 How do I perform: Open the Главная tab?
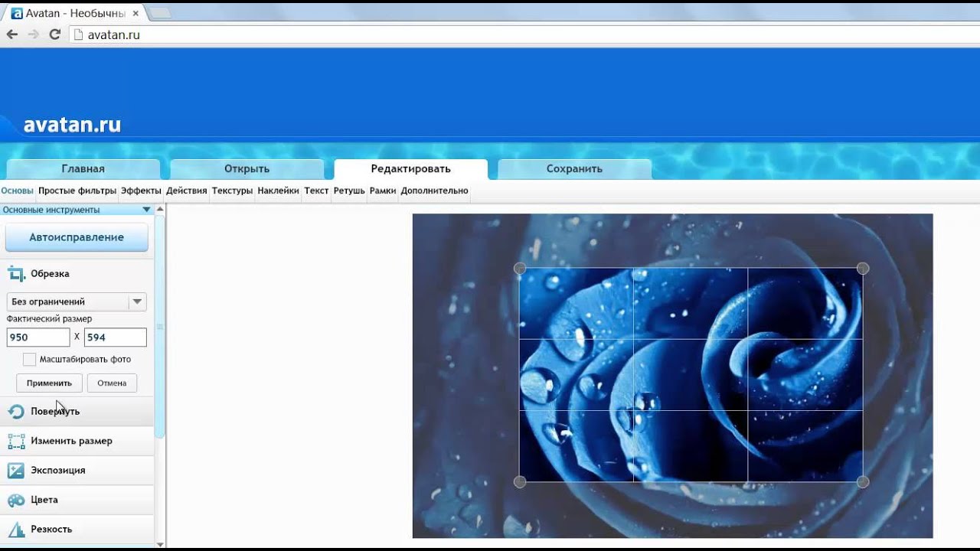[83, 169]
